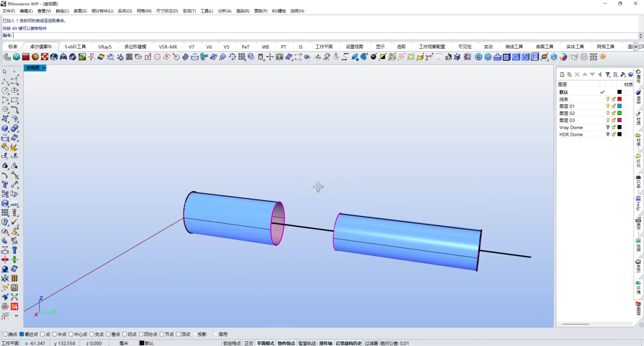The height and width of the screenshot is (346, 644).
Task: Select the polyline tool in left sidebar
Action: pyautogui.click(x=5, y=82)
